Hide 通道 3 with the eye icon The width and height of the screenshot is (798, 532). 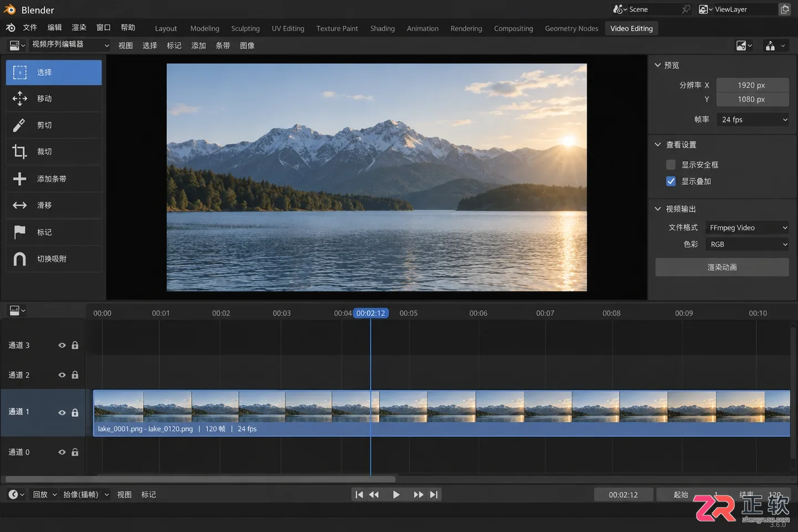(x=62, y=345)
